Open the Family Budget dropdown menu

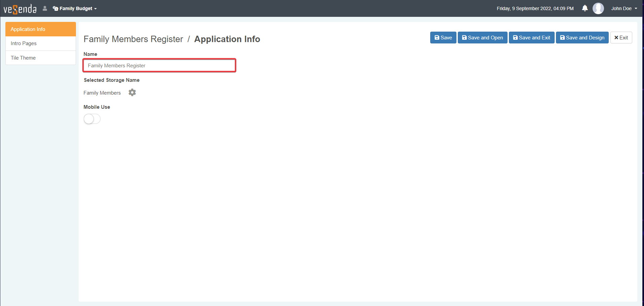75,8
